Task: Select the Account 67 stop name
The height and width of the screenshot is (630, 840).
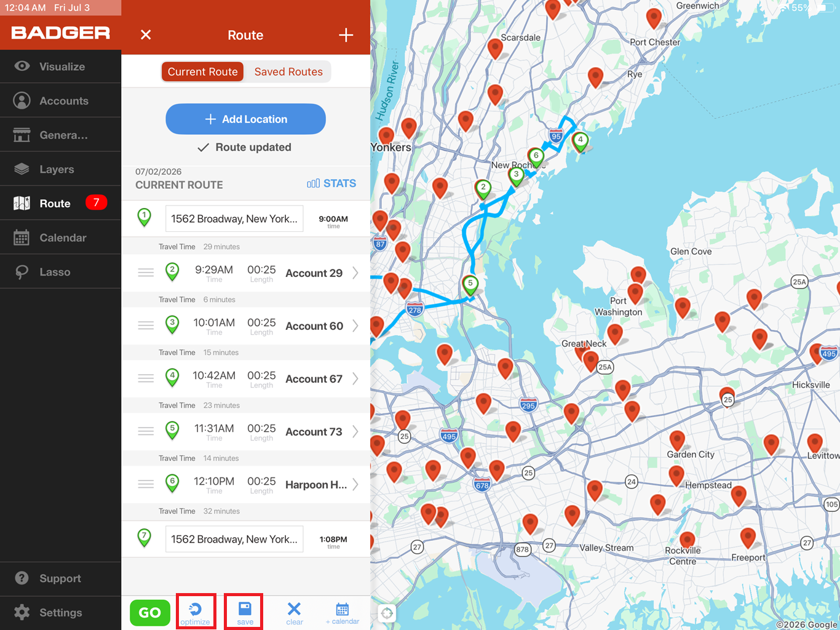Action: (314, 379)
